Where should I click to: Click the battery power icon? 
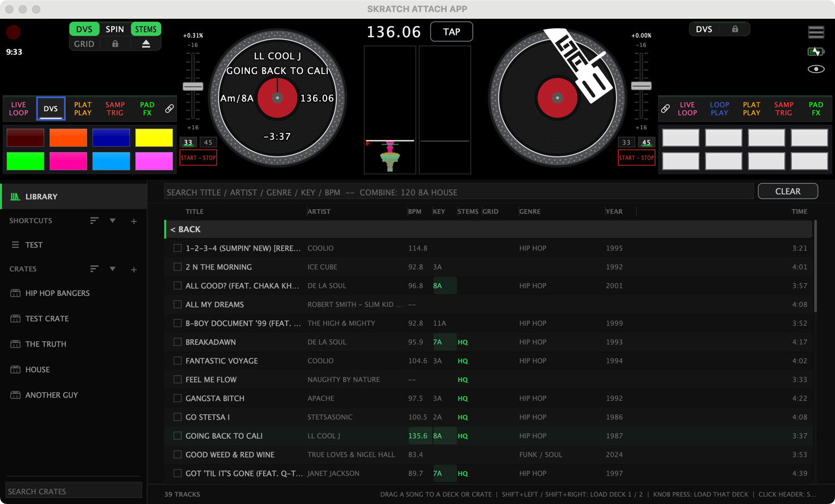pyautogui.click(x=816, y=51)
